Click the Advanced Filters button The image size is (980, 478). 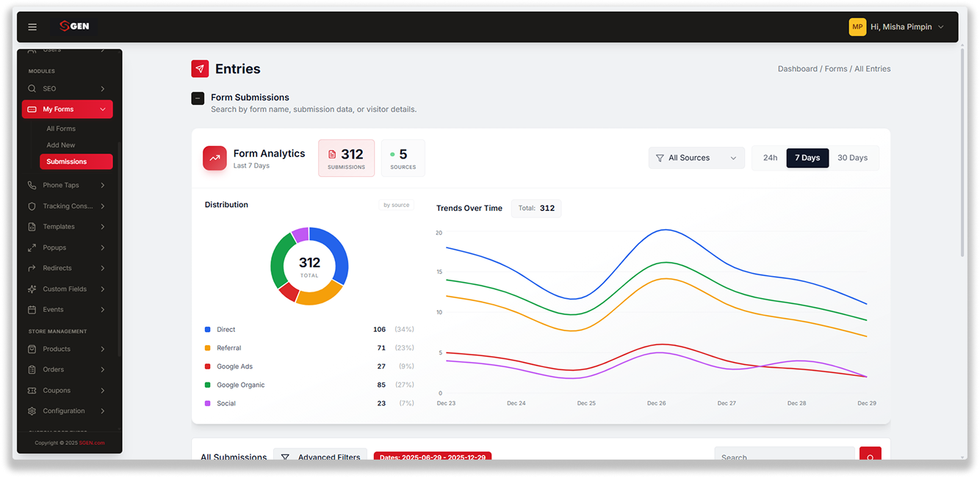(320, 457)
